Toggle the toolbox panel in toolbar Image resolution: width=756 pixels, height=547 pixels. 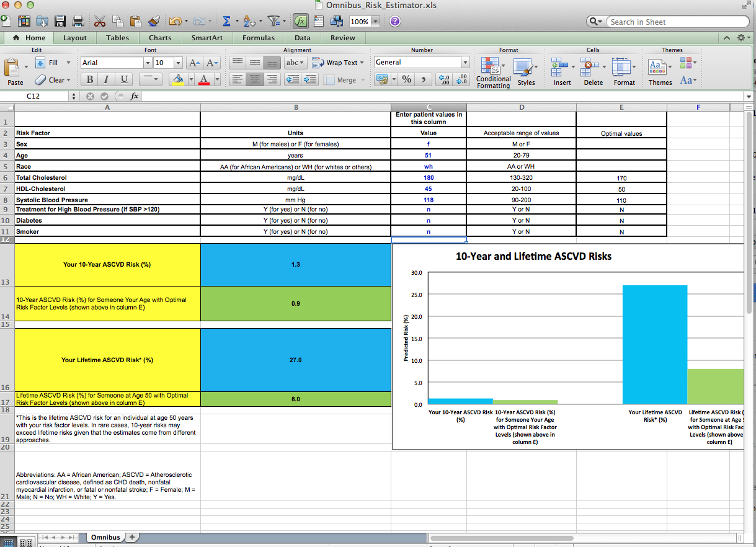click(318, 21)
